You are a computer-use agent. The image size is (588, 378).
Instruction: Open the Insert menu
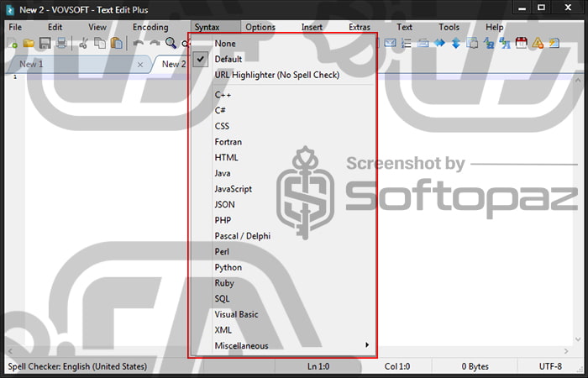click(x=312, y=27)
